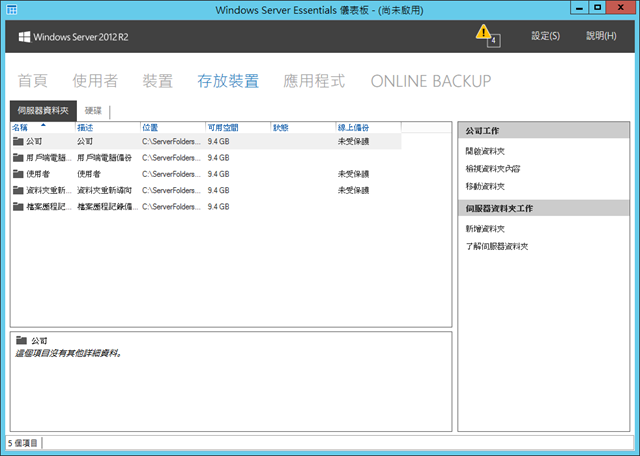Image resolution: width=640 pixels, height=456 pixels.
Task: Open the ONLINE BACKUP section
Action: click(x=431, y=81)
